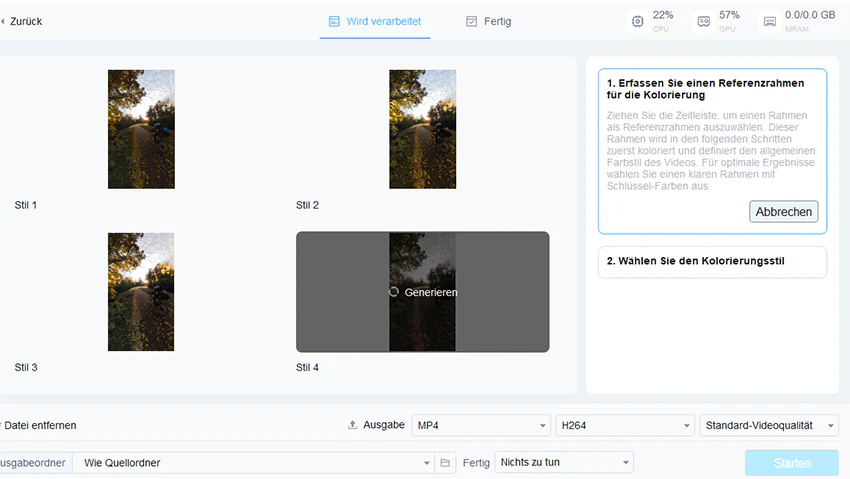
Task: Open the Standard-Videoqualität dropdown
Action: click(769, 425)
